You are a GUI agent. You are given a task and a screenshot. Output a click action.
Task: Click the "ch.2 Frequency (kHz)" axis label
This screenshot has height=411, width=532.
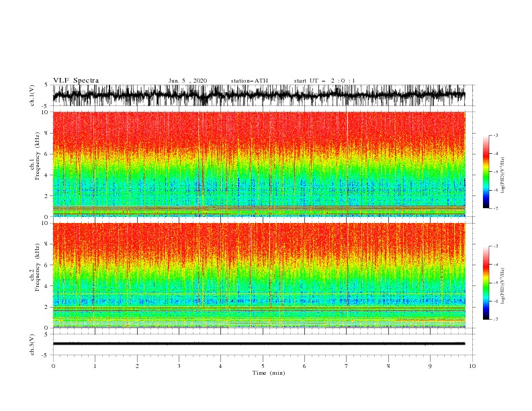click(35, 267)
